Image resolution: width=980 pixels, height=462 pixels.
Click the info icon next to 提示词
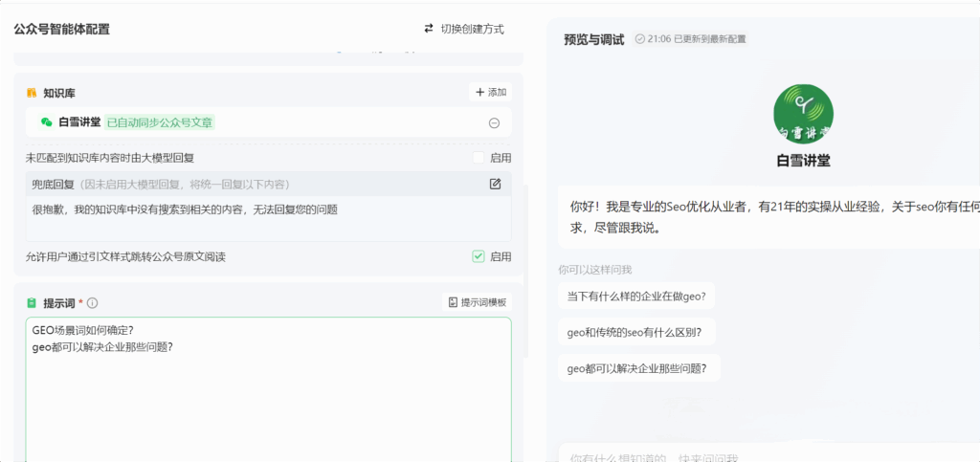tap(93, 303)
